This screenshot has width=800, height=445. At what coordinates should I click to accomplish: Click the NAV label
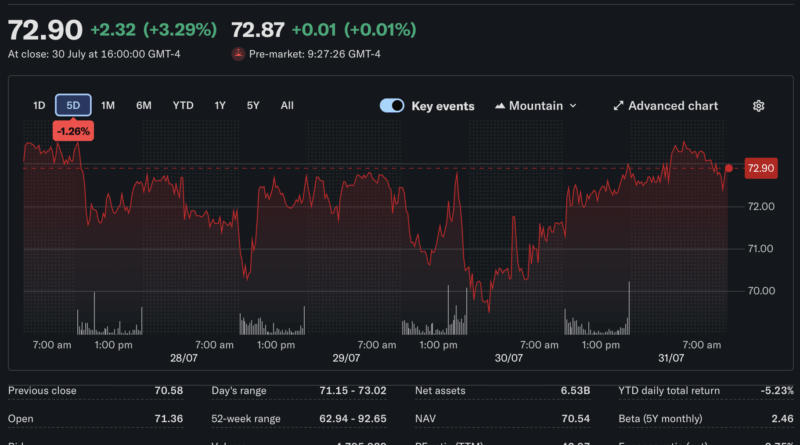425,418
